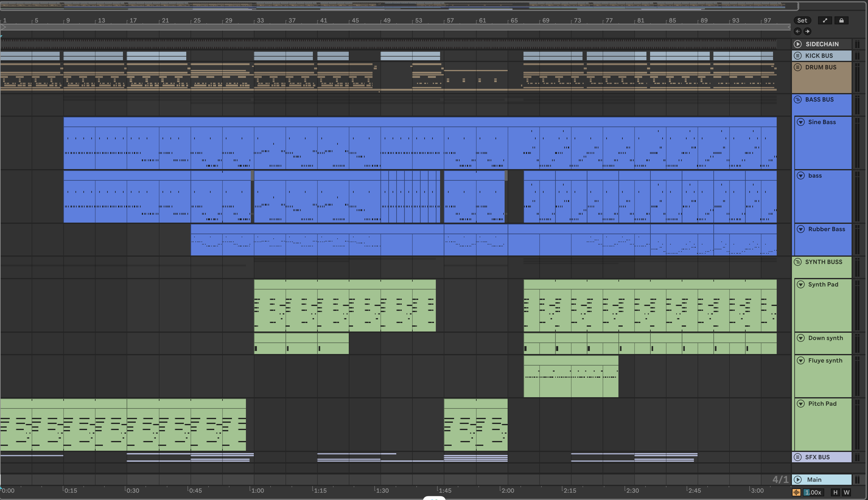Collapse the Rubber Bass track
This screenshot has height=500, width=868.
(801, 229)
